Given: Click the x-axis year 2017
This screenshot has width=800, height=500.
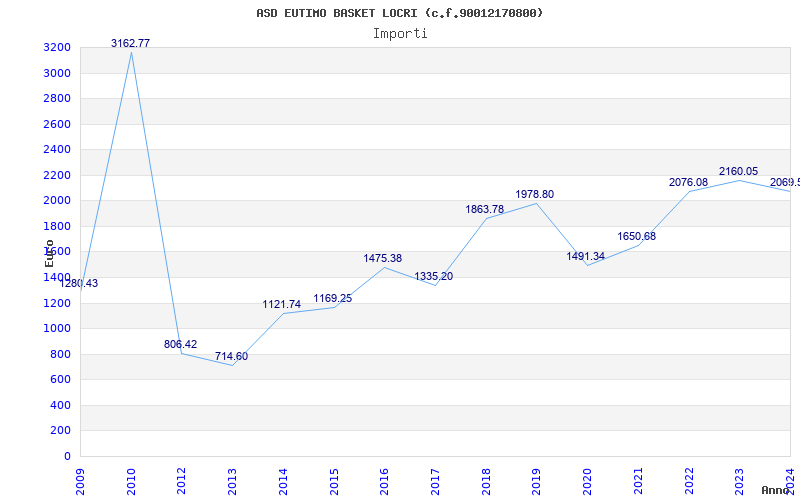Looking at the screenshot, I should click(x=435, y=482).
